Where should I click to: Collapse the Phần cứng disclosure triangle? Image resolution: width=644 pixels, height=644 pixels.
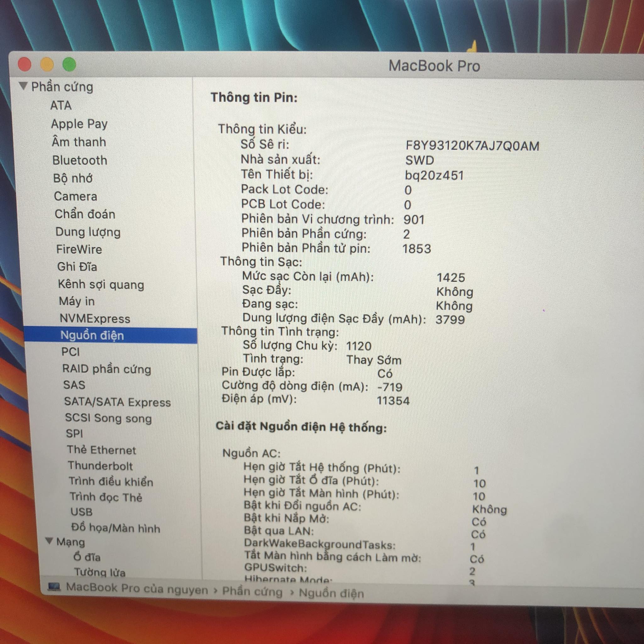click(x=23, y=86)
